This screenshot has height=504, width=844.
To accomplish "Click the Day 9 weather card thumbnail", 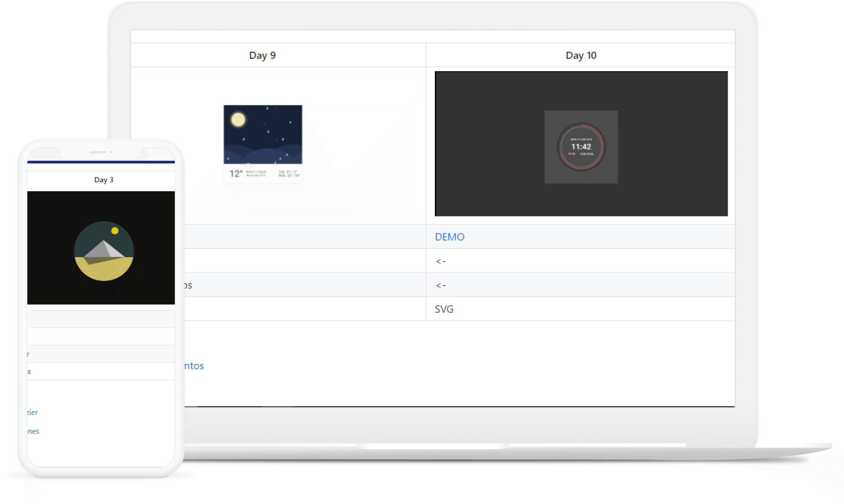I will (x=263, y=144).
